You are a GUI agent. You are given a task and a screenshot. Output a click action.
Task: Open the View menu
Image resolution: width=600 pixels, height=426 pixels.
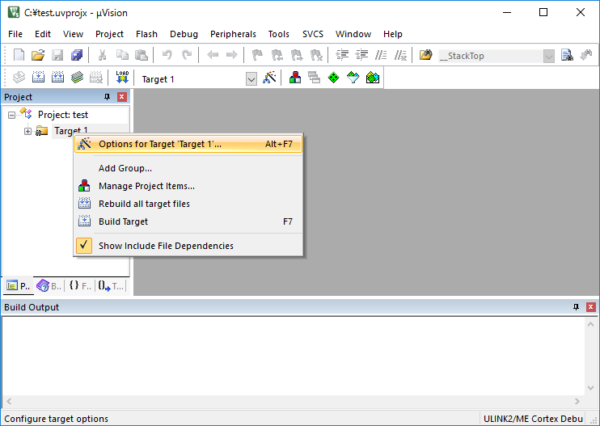pyautogui.click(x=73, y=34)
